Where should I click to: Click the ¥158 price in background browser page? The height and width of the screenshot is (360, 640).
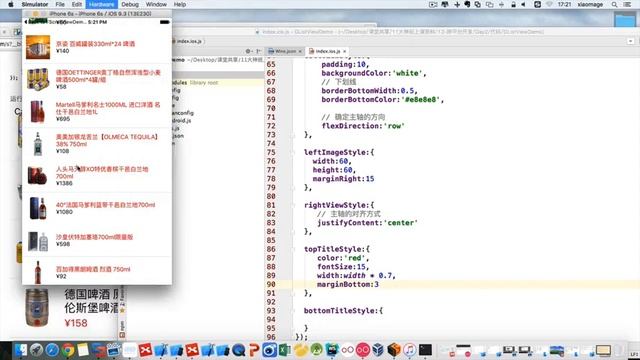76,323
